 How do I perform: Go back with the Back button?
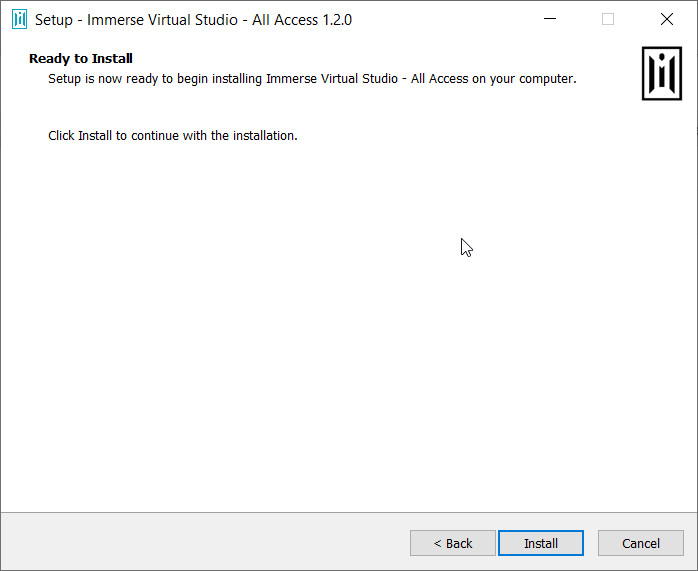[x=453, y=543]
